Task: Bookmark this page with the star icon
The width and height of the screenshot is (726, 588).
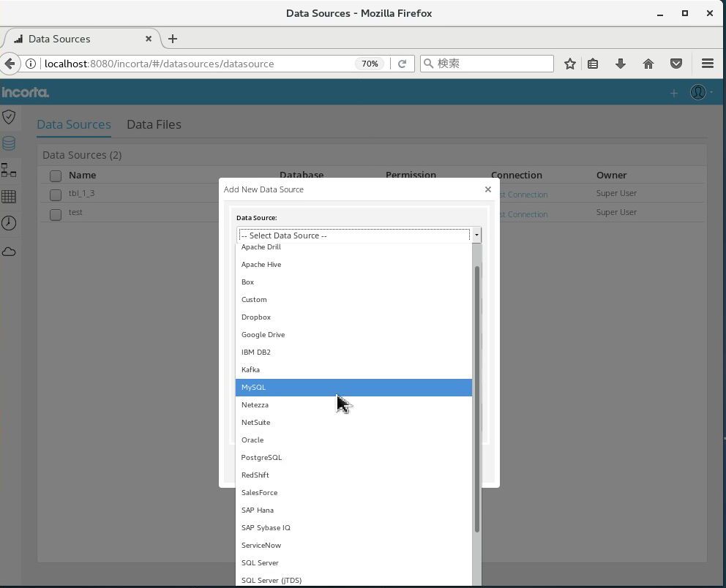Action: [x=570, y=64]
